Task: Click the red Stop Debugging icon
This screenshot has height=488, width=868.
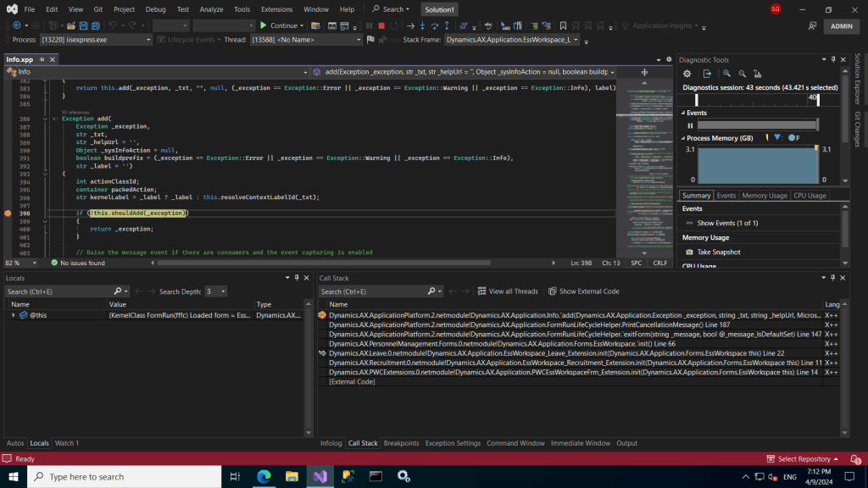Action: pyautogui.click(x=381, y=25)
